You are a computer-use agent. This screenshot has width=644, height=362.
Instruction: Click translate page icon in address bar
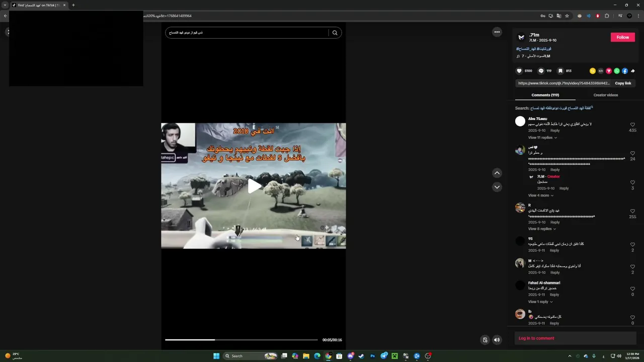click(558, 16)
